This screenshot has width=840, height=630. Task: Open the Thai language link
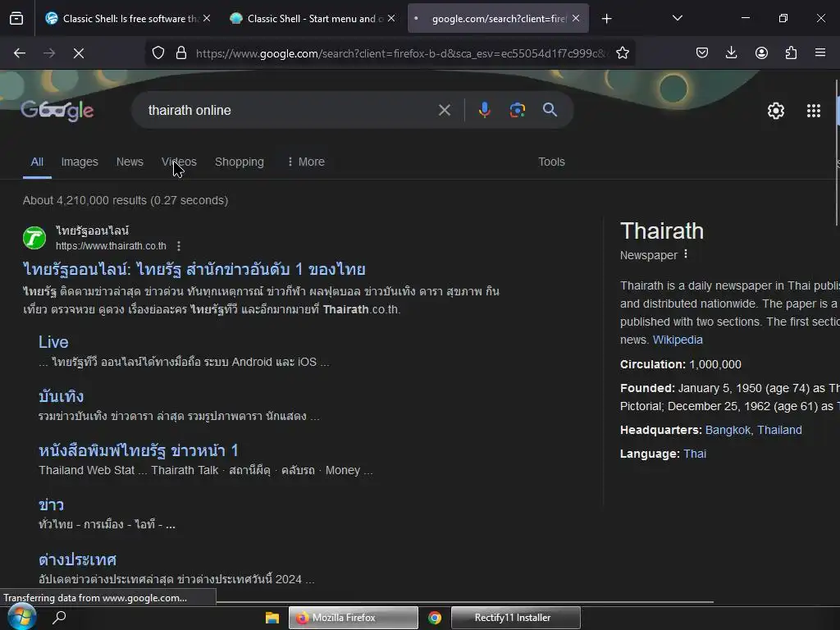pos(695,454)
